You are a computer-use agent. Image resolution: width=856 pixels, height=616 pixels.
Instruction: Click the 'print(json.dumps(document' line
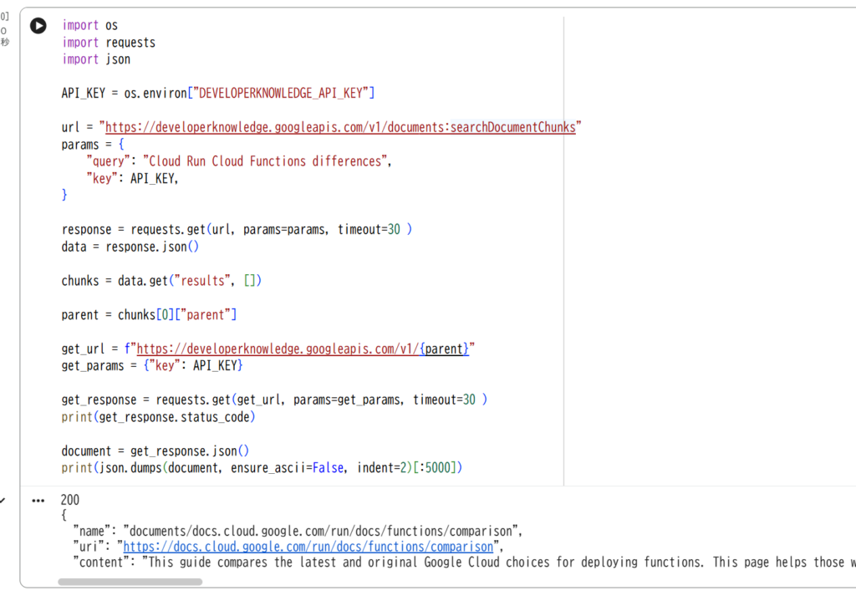click(x=262, y=468)
